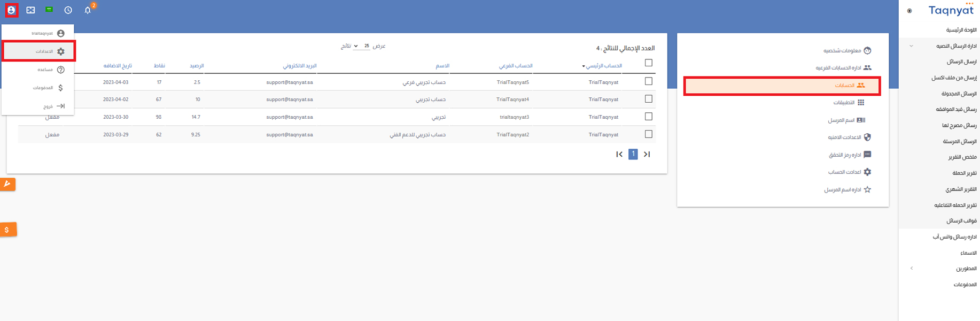
Task: Go to the first page arrow icon
Action: (x=619, y=154)
